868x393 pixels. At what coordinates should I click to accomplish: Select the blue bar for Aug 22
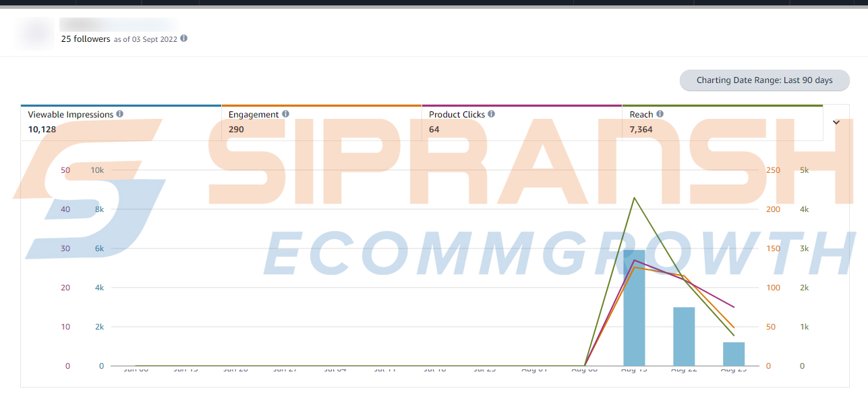click(684, 336)
